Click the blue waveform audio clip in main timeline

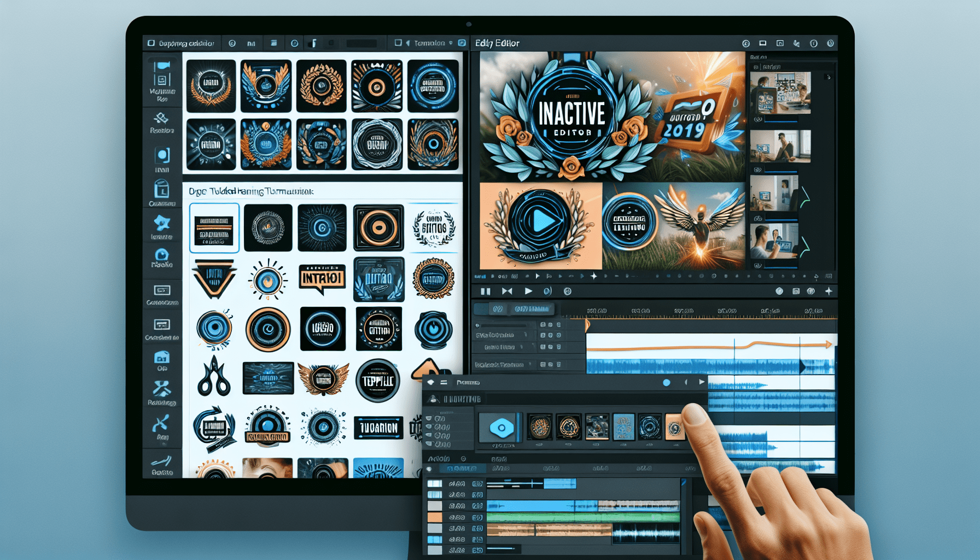click(710, 366)
